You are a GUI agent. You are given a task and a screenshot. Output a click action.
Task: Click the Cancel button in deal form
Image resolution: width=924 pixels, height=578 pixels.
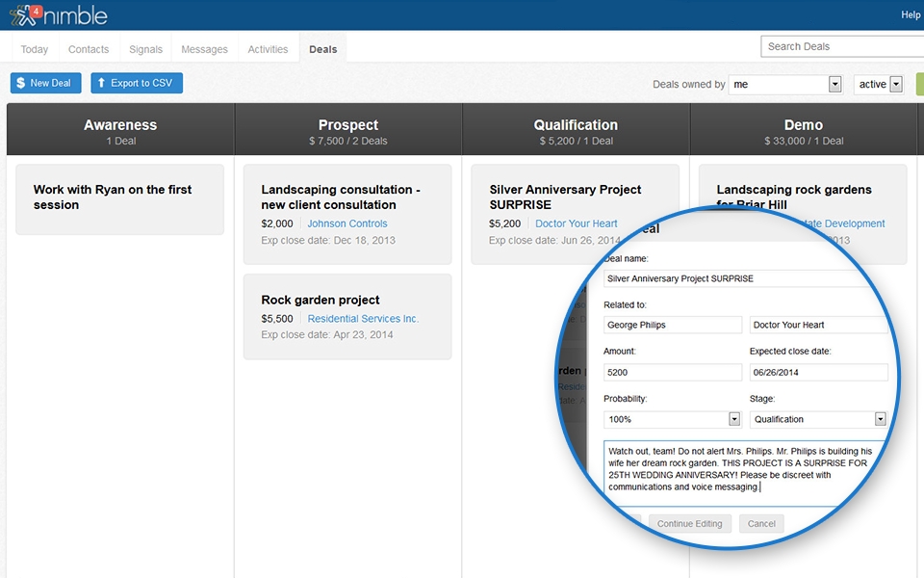(761, 524)
